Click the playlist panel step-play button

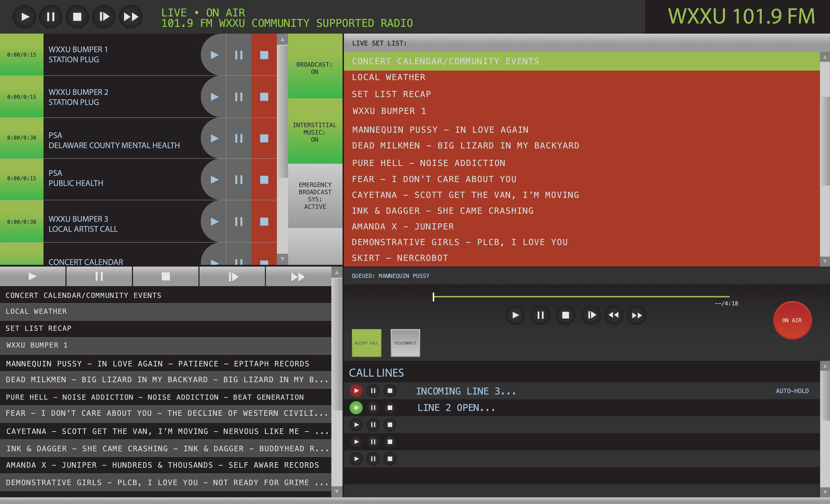[x=232, y=277]
